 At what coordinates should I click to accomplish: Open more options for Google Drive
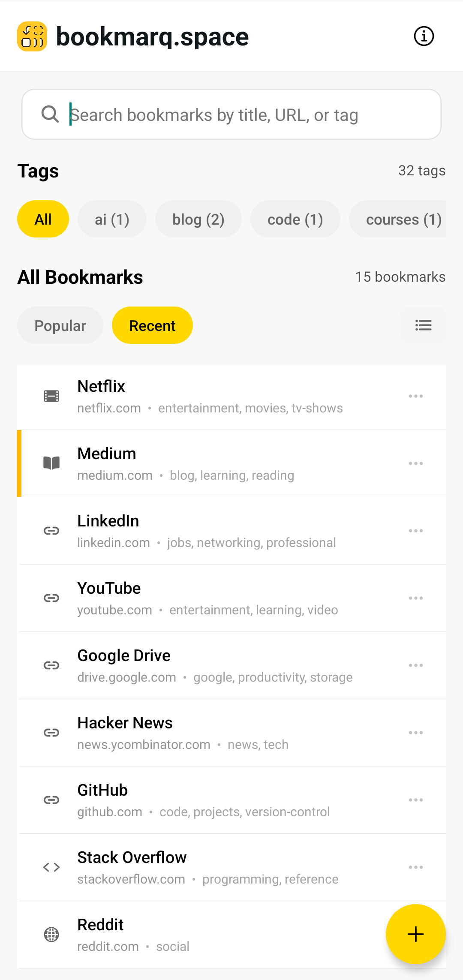(x=416, y=665)
